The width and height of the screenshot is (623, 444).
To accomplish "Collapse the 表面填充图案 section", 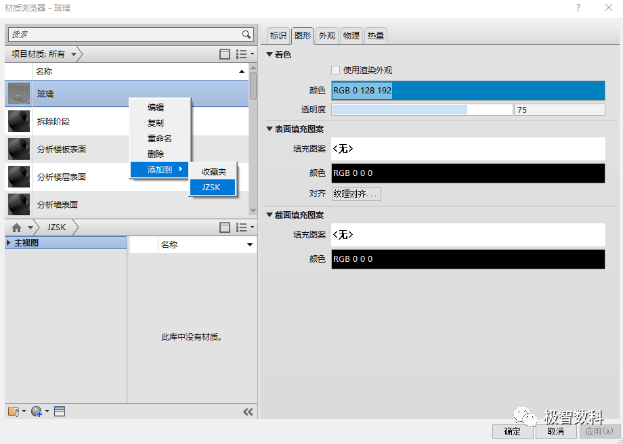I will pos(269,129).
